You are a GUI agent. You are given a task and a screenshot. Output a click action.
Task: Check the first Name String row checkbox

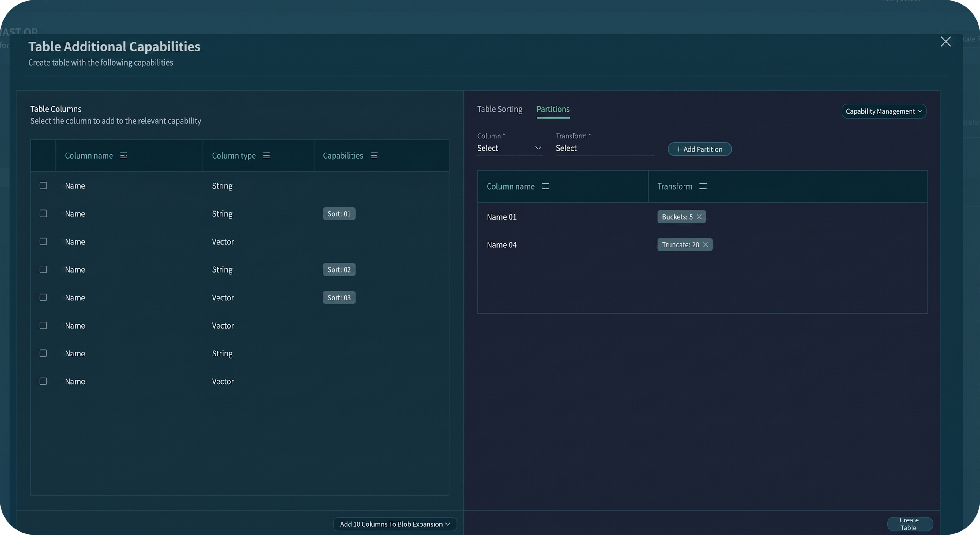click(x=43, y=186)
